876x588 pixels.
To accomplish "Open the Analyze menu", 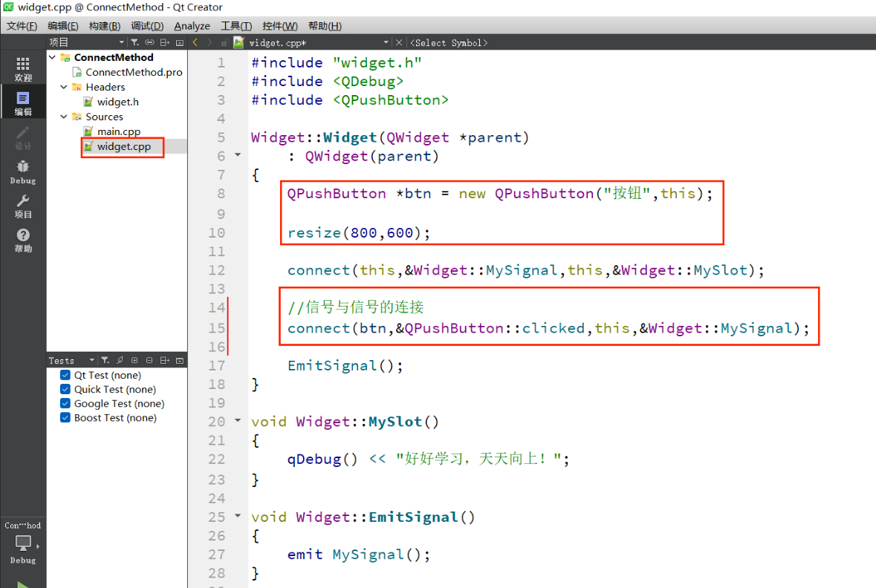I will 192,26.
